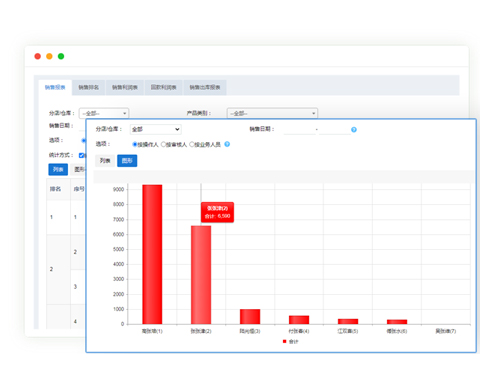This screenshot has height=372, width=480.
Task: Click the orange minimize window dot
Action: point(49,56)
